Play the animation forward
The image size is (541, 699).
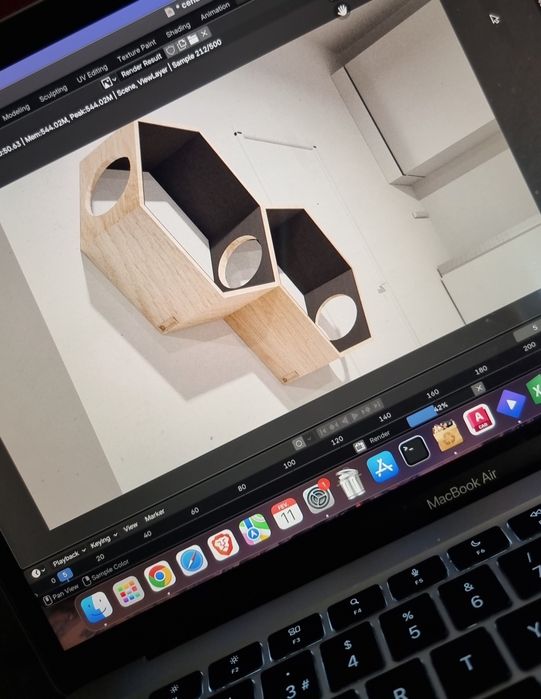pyautogui.click(x=355, y=415)
